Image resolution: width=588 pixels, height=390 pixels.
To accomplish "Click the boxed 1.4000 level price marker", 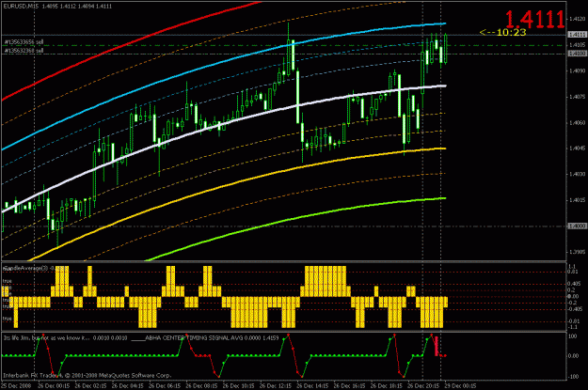I will click(x=577, y=226).
